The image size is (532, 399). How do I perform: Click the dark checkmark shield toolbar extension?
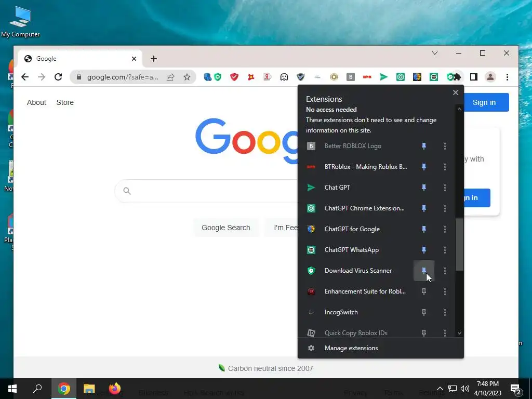tap(301, 77)
